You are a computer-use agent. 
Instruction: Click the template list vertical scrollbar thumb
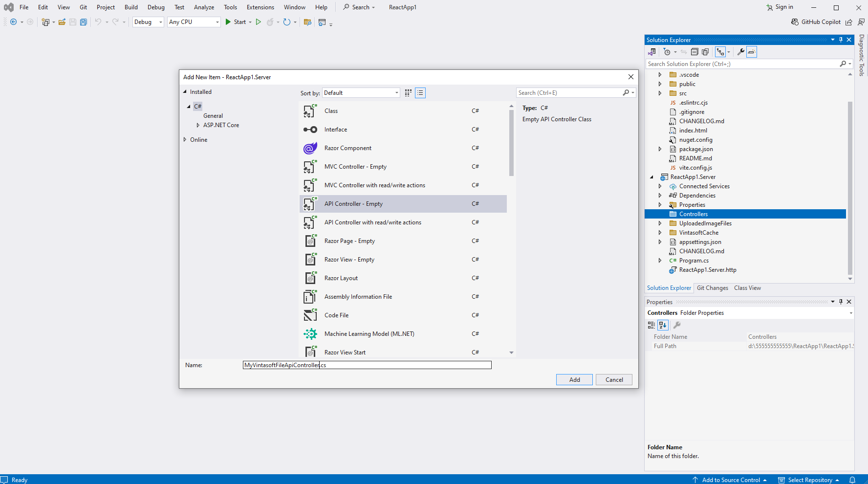click(x=511, y=142)
